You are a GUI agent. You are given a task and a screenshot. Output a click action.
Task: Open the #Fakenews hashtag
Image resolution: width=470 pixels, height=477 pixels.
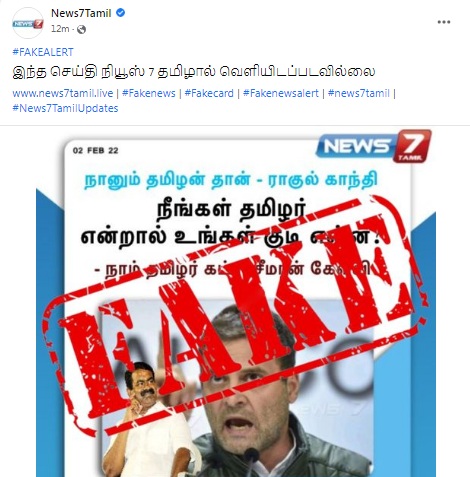coord(149,93)
